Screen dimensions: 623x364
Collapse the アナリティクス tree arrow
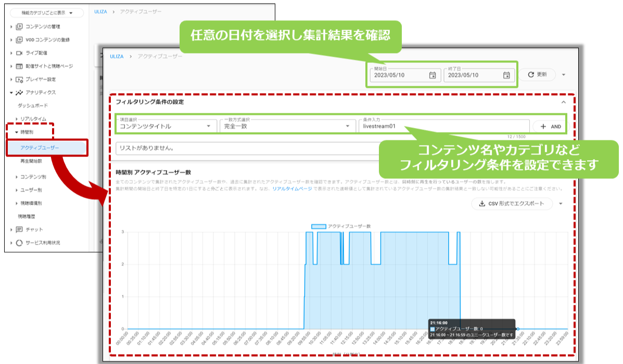pos(11,93)
